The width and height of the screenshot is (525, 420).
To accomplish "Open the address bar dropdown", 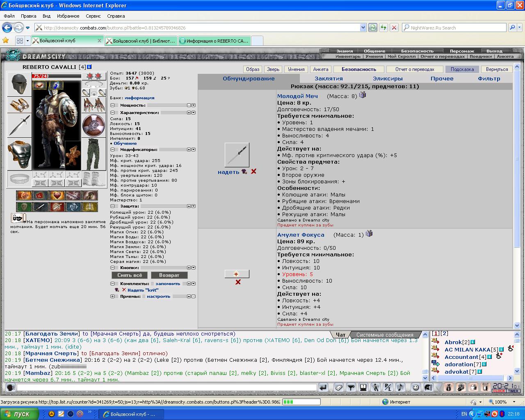I will pyautogui.click(x=363, y=27).
